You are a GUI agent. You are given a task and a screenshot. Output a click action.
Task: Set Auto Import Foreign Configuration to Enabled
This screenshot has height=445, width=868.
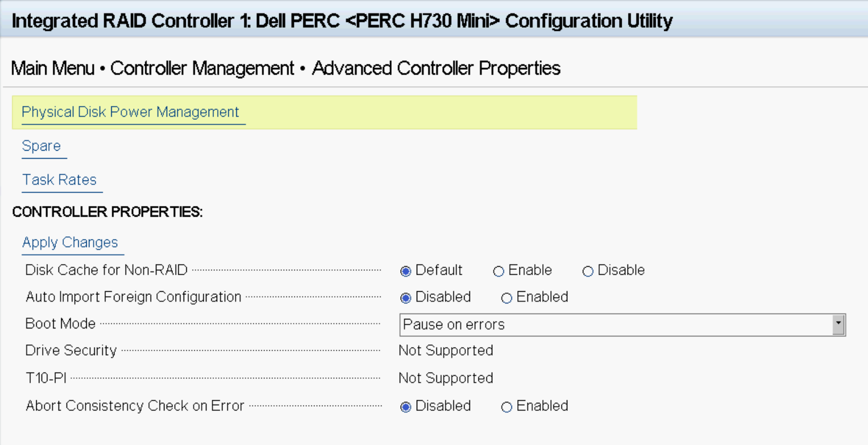pyautogui.click(x=507, y=298)
